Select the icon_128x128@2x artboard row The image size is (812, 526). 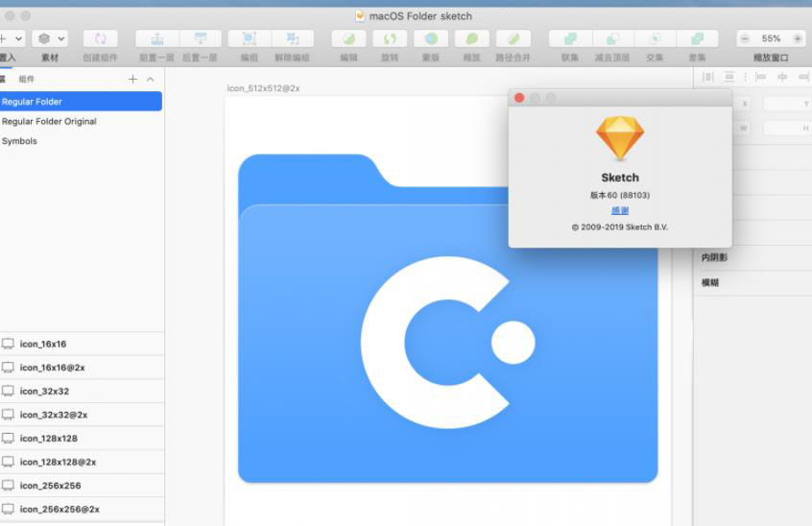82,462
